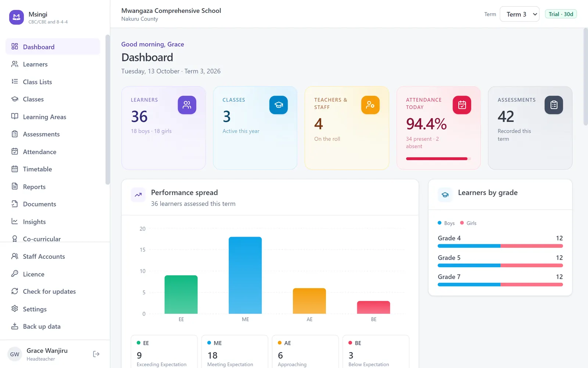Screen dimensions: 588x368
Task: Navigate to Timetable page
Action: [53, 169]
